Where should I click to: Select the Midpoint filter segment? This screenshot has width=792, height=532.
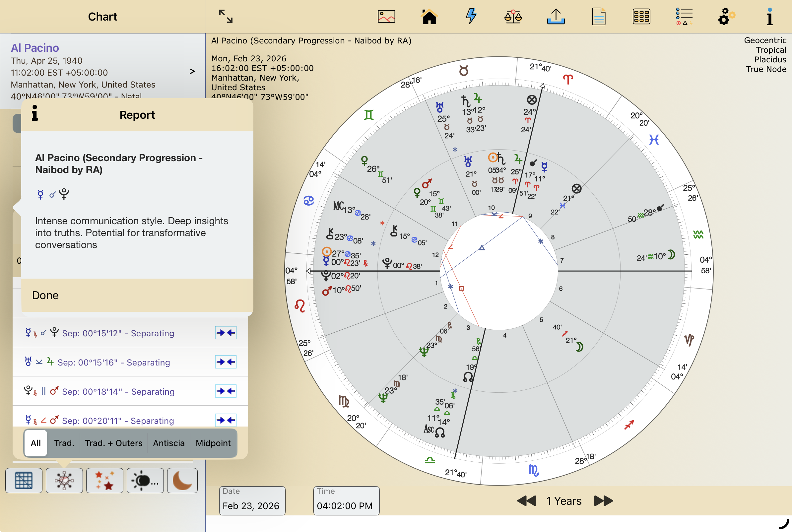click(213, 443)
